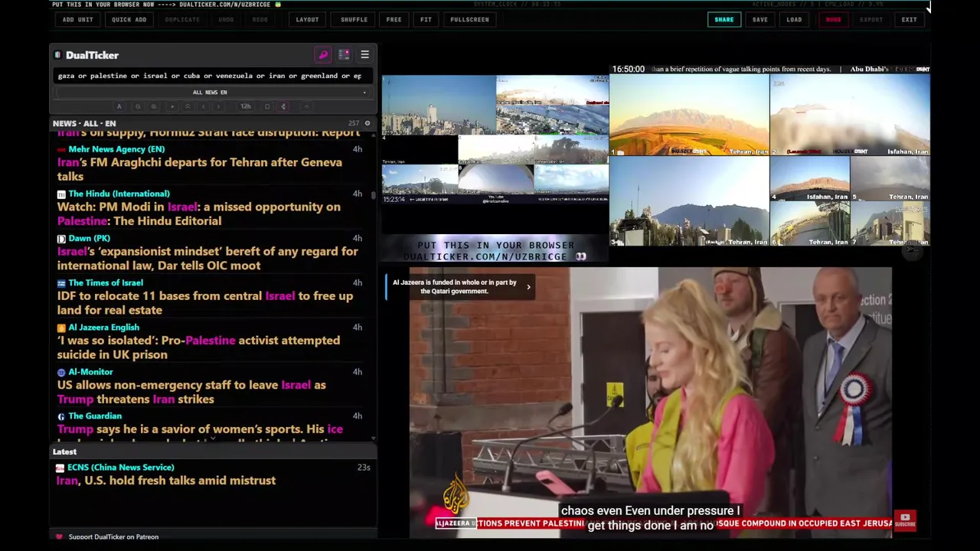Click the previous arrow icon in ticker toolbar
The image size is (980, 551).
pyautogui.click(x=203, y=106)
